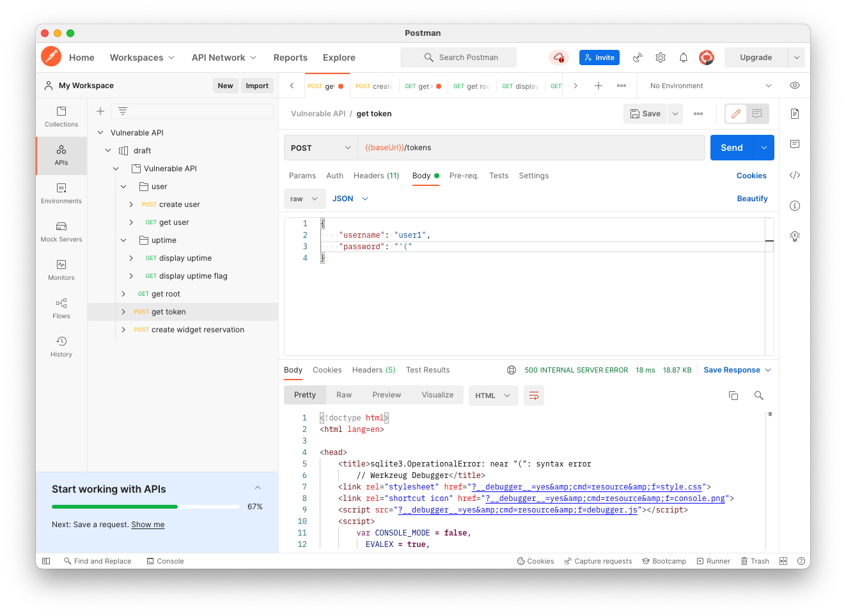Open the Mock Servers sidebar panel
This screenshot has height=616, width=846.
tap(61, 232)
